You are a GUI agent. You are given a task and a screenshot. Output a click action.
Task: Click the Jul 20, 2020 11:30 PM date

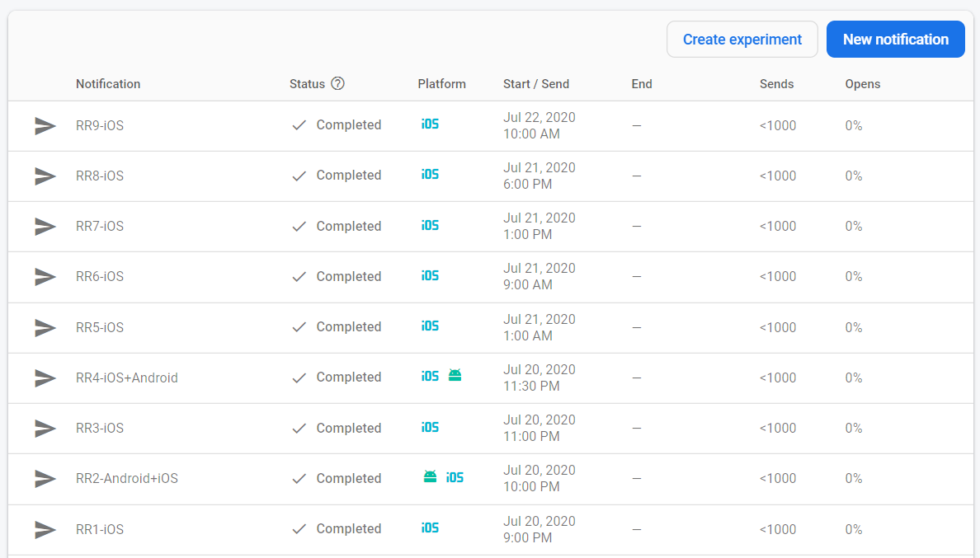(x=539, y=377)
